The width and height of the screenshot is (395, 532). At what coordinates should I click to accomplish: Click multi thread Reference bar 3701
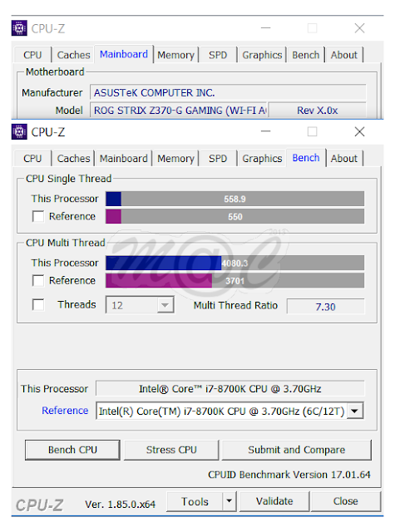(235, 281)
